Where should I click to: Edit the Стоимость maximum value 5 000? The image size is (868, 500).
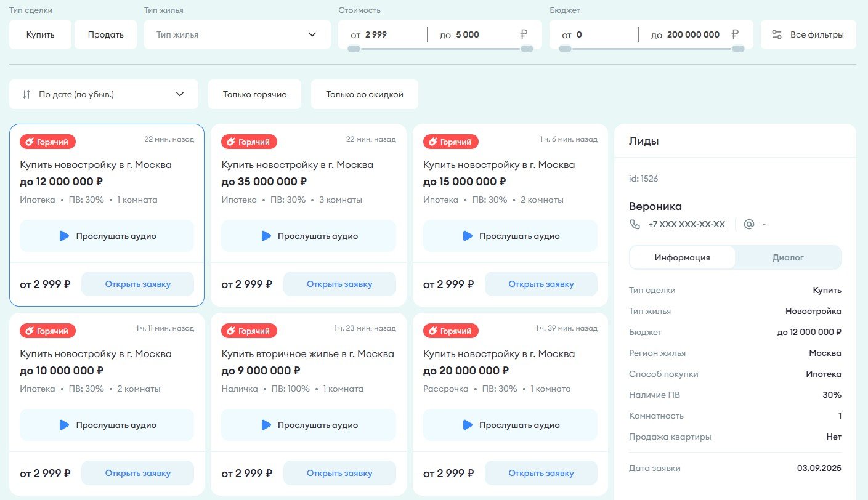[x=468, y=34]
